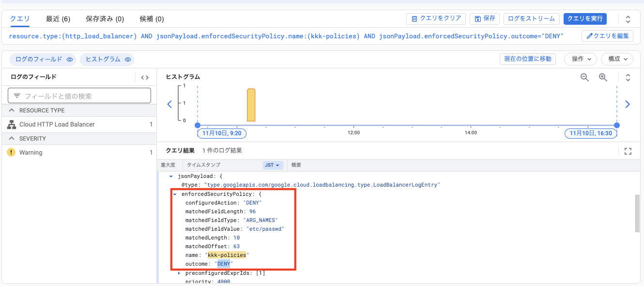Collapse the jsonPayload node
The height and width of the screenshot is (286, 644).
[171, 176]
